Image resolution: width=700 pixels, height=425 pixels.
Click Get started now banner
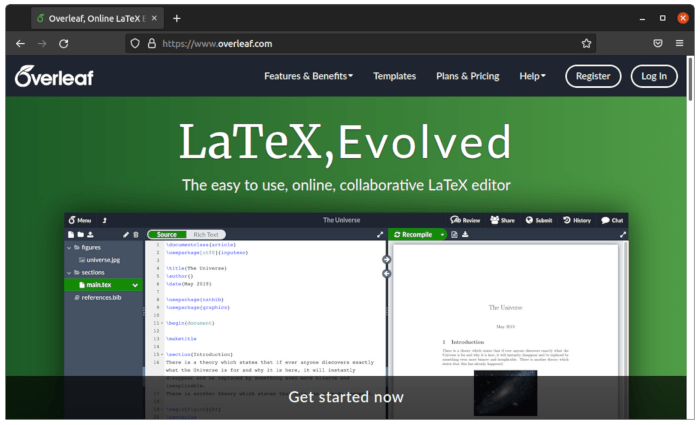point(346,397)
